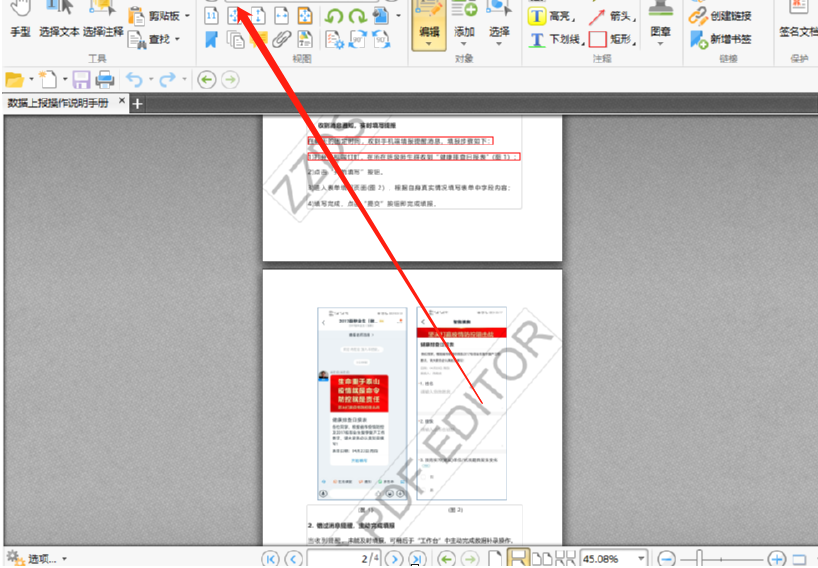
Task: Zoom in with the plus button
Action: point(776,559)
